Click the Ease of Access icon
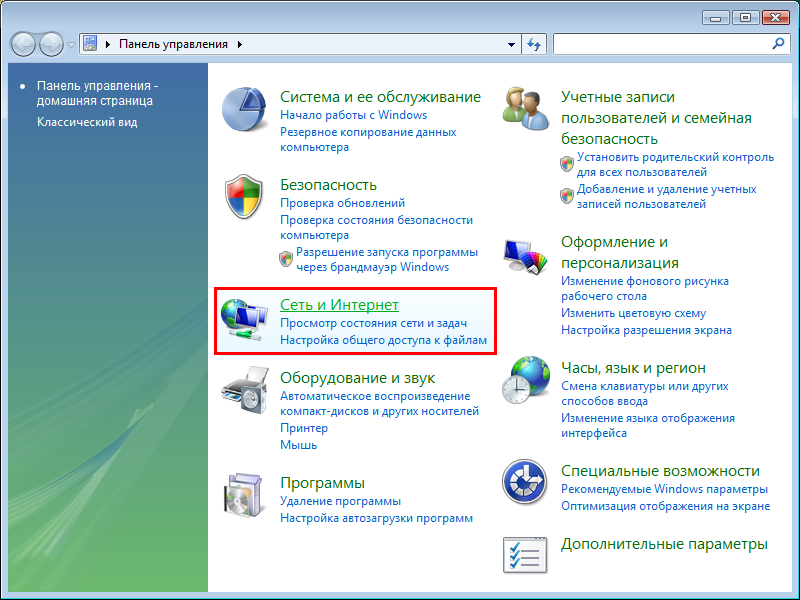 coord(524,482)
